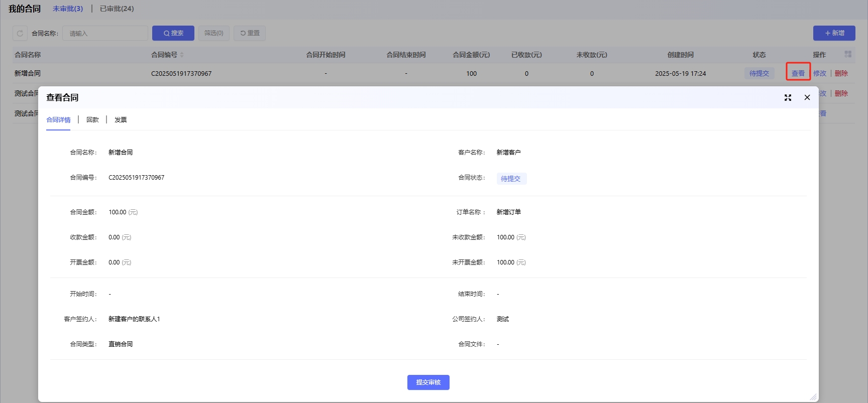Switch to the 发票 tab
Image resolution: width=868 pixels, height=403 pixels.
click(121, 120)
